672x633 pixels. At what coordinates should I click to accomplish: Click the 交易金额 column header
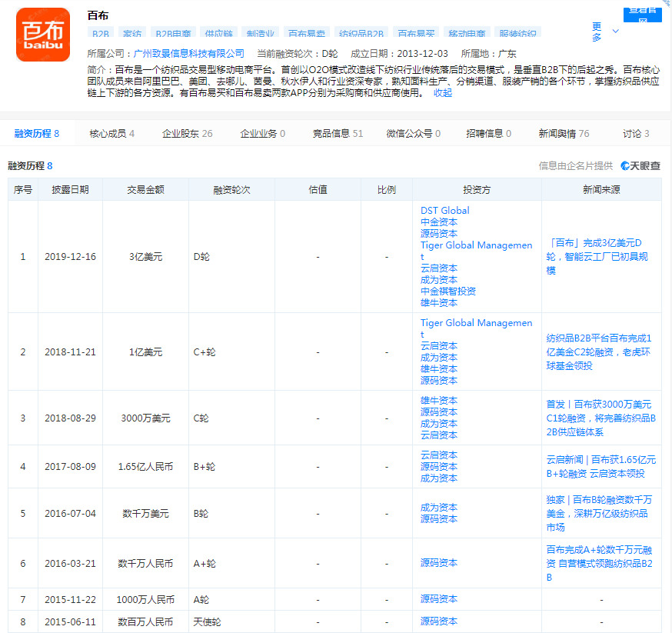tap(146, 190)
